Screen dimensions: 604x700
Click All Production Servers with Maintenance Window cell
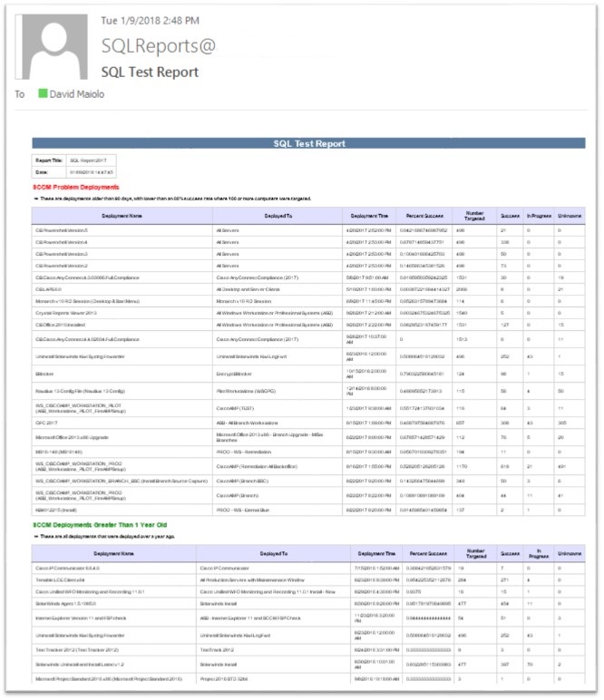(x=274, y=580)
